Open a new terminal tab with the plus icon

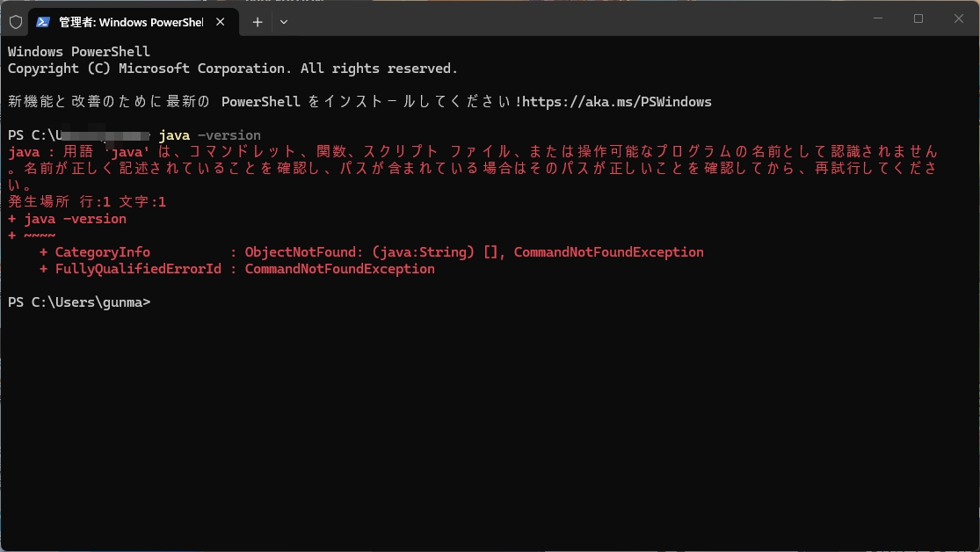click(x=256, y=22)
